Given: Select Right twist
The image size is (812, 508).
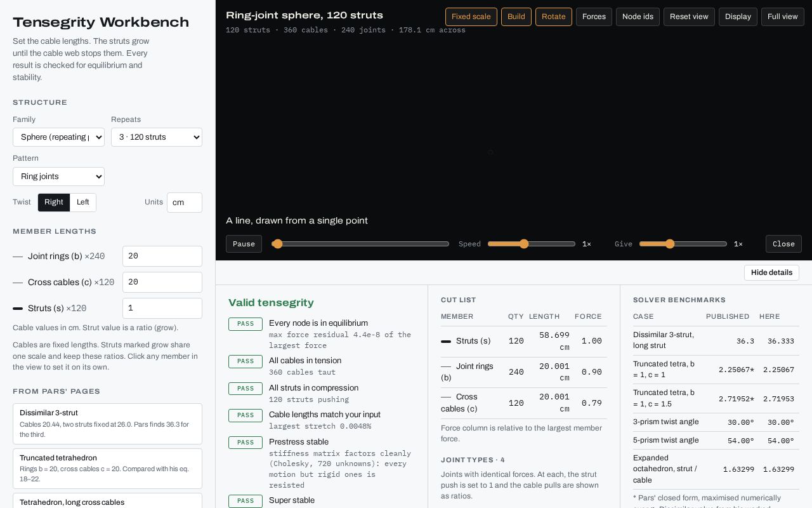Looking at the screenshot, I should pos(54,202).
